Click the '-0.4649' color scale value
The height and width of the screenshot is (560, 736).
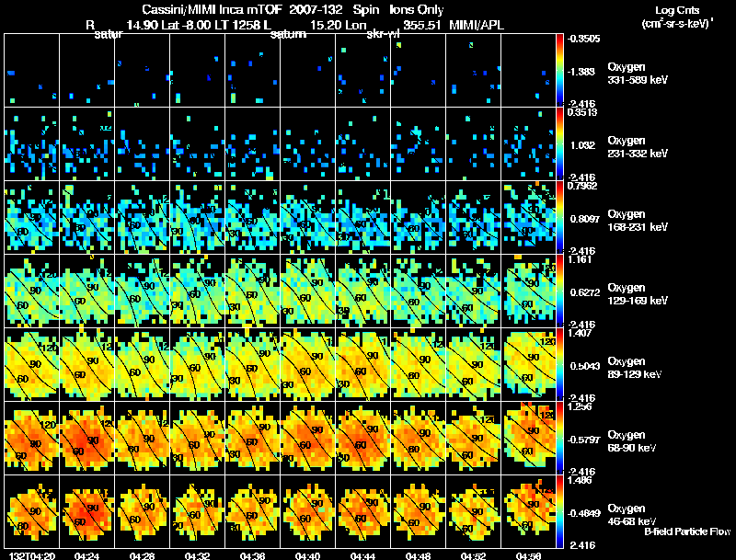[583, 514]
